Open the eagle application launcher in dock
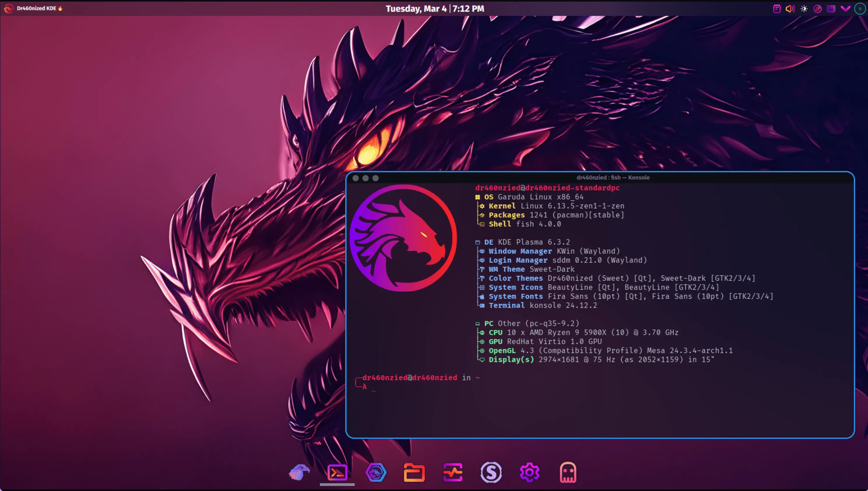This screenshot has width=868, height=491. (299, 472)
